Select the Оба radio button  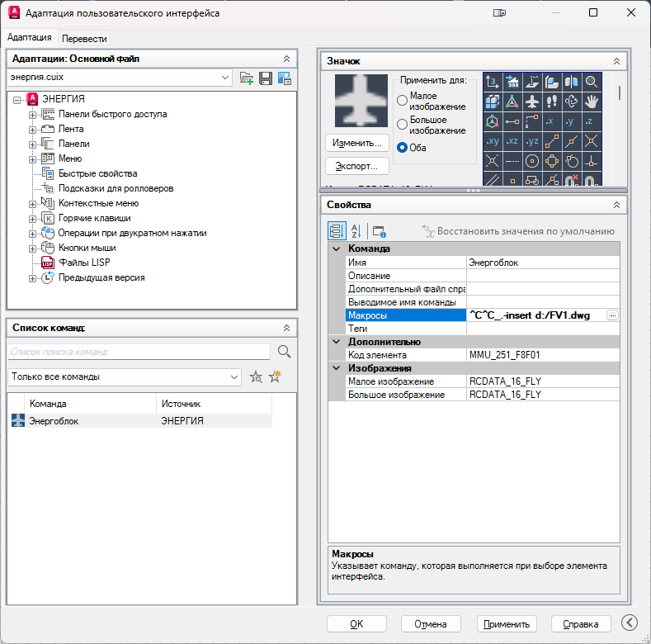(x=402, y=148)
